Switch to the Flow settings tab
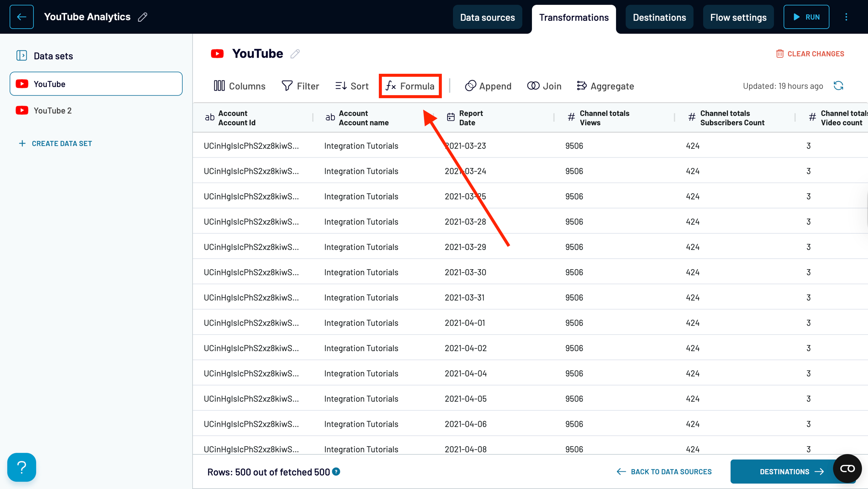The image size is (868, 489). pos(738,17)
